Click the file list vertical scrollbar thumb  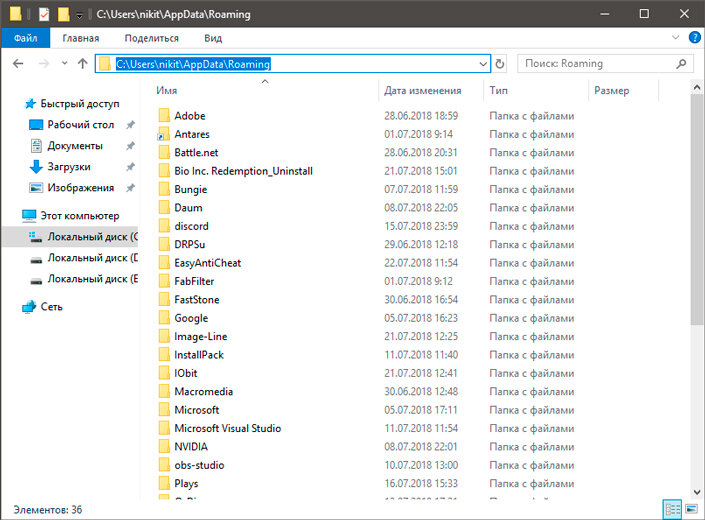[x=696, y=209]
